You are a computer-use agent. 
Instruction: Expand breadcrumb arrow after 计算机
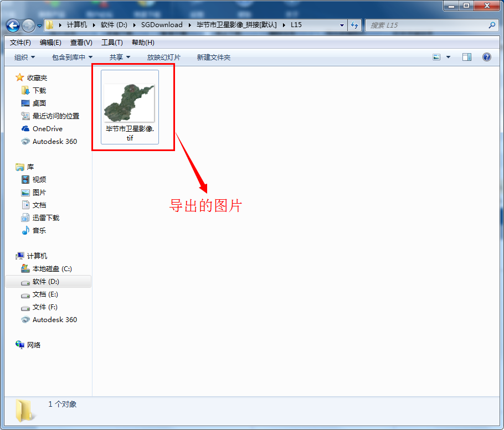(x=94, y=25)
